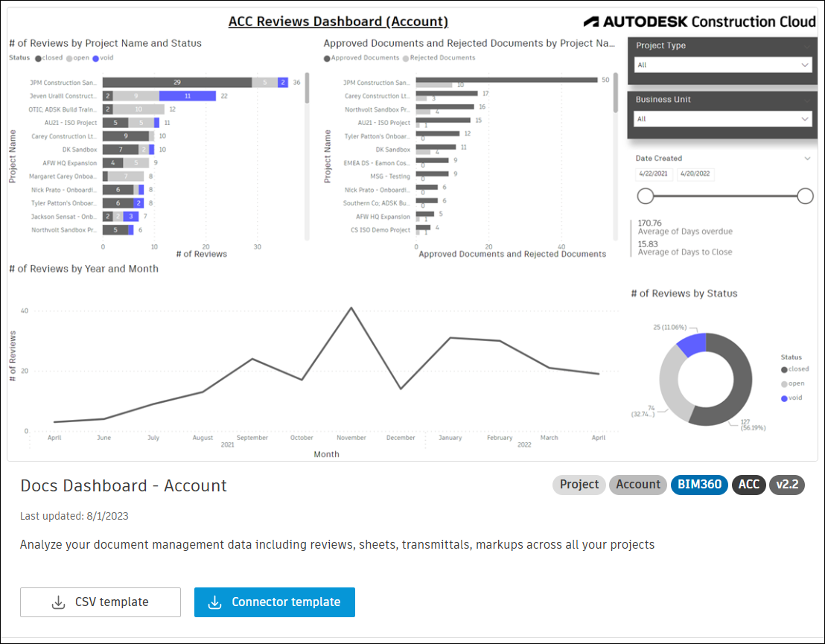
Task: Click the open status legend marker in bar chart
Action: [x=69, y=58]
